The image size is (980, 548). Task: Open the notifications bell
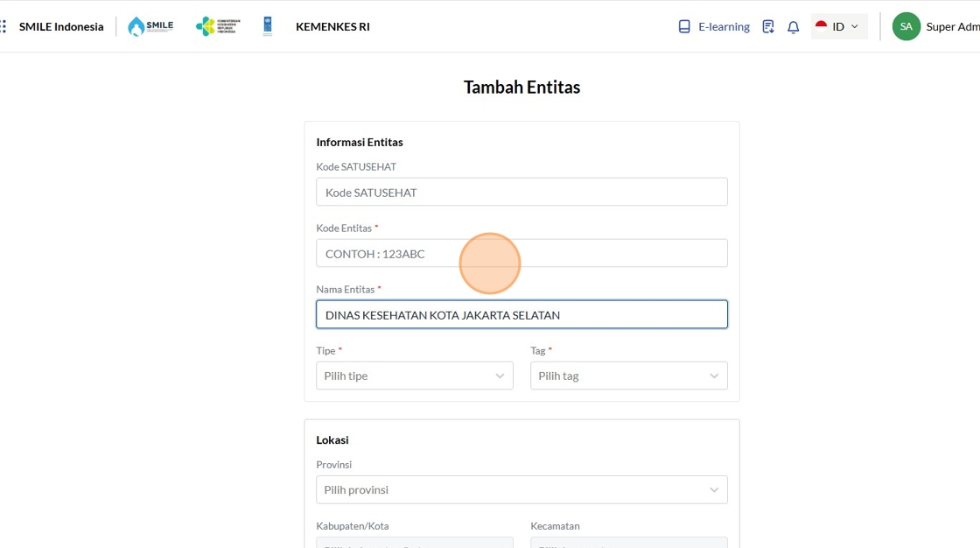click(x=794, y=26)
